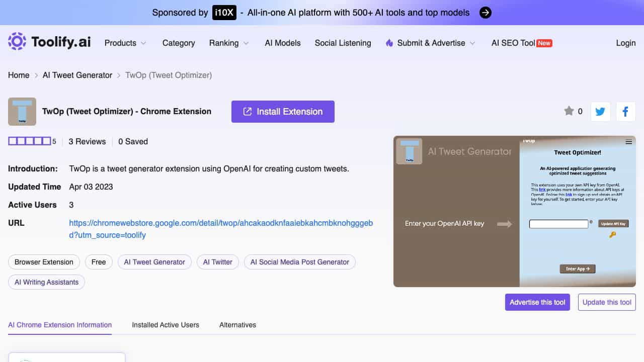The width and height of the screenshot is (644, 362).
Task: Click the 3 Reviews link
Action: click(87, 142)
